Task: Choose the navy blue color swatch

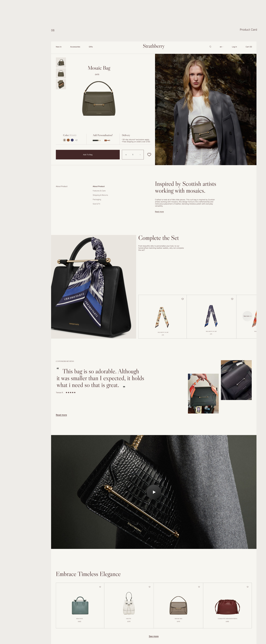Action: (72, 140)
